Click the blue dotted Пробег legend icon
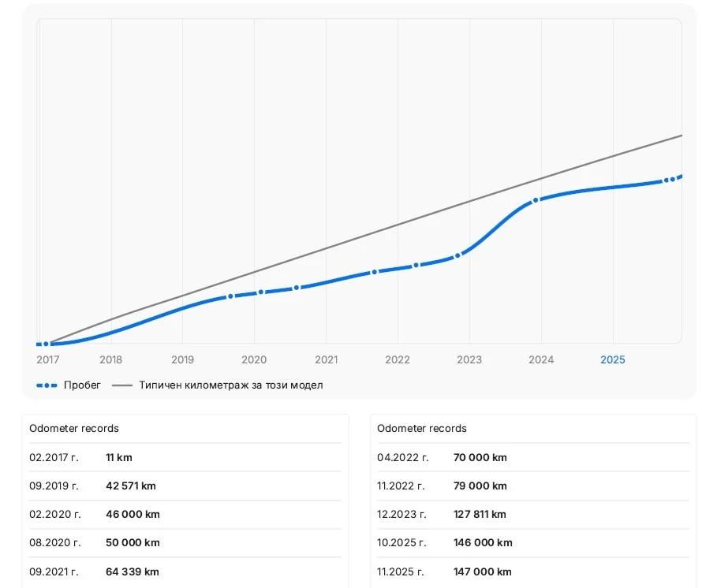Screen dimensions: 702x588 pyautogui.click(x=47, y=385)
